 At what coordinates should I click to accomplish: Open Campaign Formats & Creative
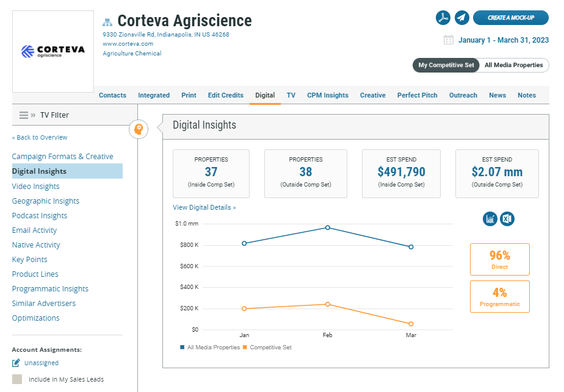point(63,157)
